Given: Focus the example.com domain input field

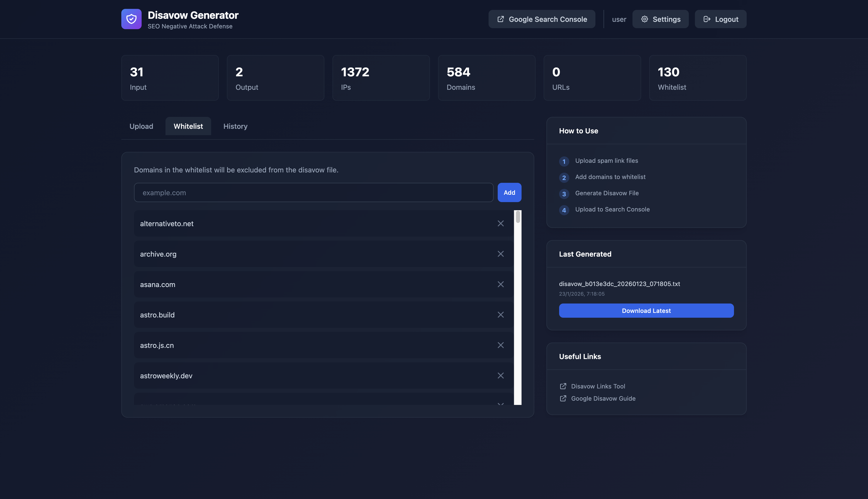Looking at the screenshot, I should (313, 193).
